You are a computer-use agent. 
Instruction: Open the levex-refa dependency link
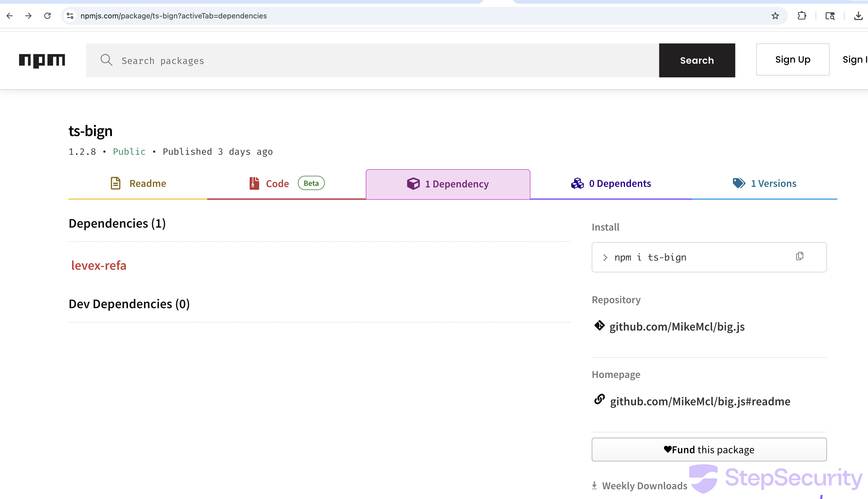click(x=99, y=266)
